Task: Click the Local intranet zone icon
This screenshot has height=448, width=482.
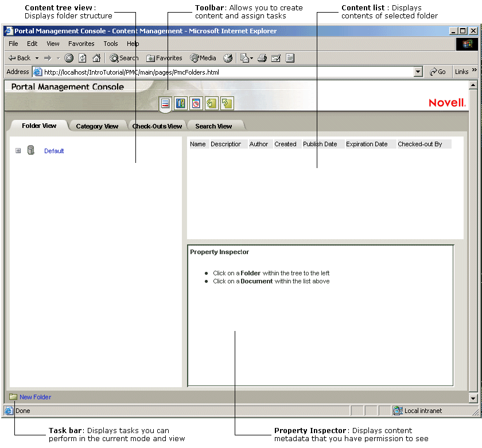Action: click(x=398, y=410)
